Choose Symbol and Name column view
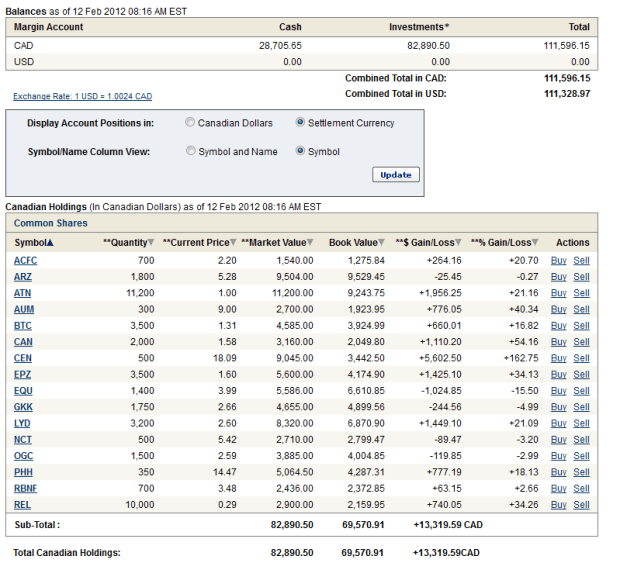 point(190,152)
